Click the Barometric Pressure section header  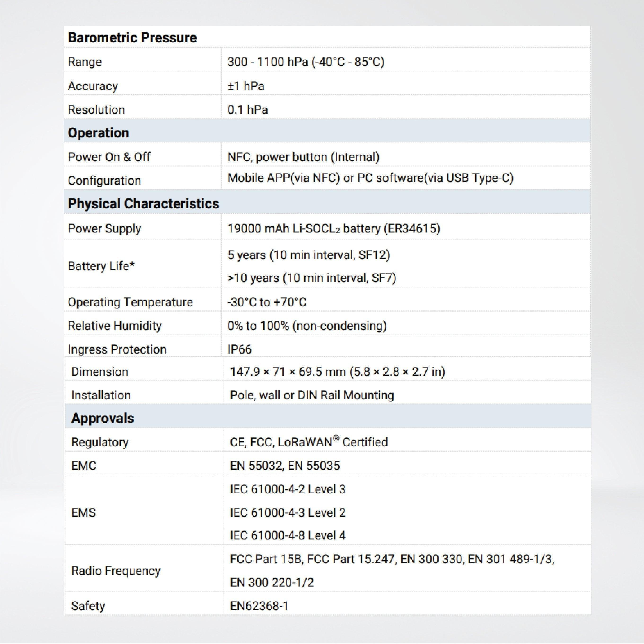point(132,38)
